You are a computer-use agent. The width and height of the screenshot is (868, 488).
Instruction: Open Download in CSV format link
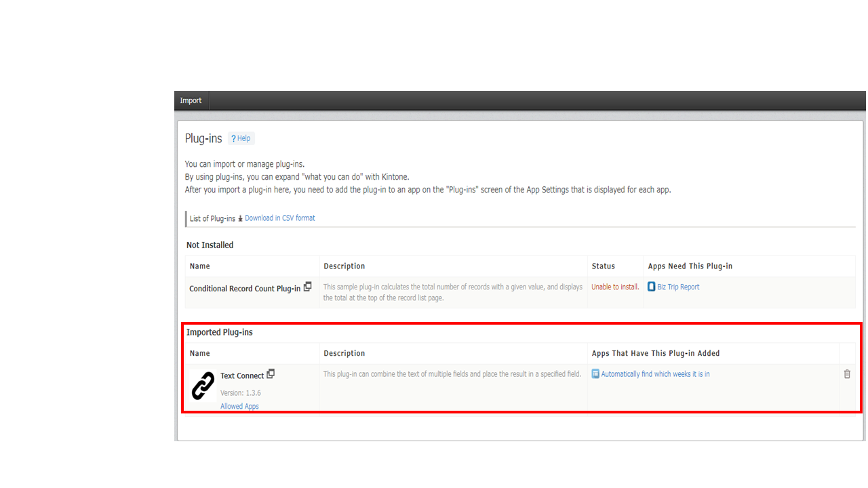click(279, 218)
